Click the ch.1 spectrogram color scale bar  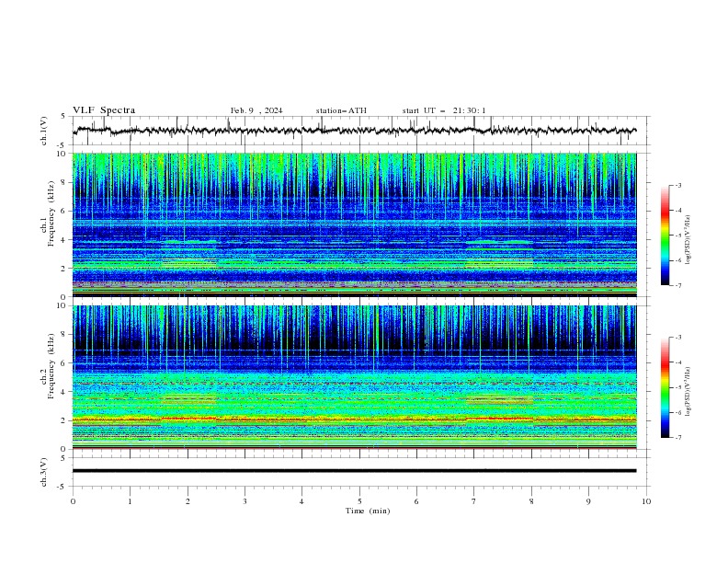(x=665, y=236)
